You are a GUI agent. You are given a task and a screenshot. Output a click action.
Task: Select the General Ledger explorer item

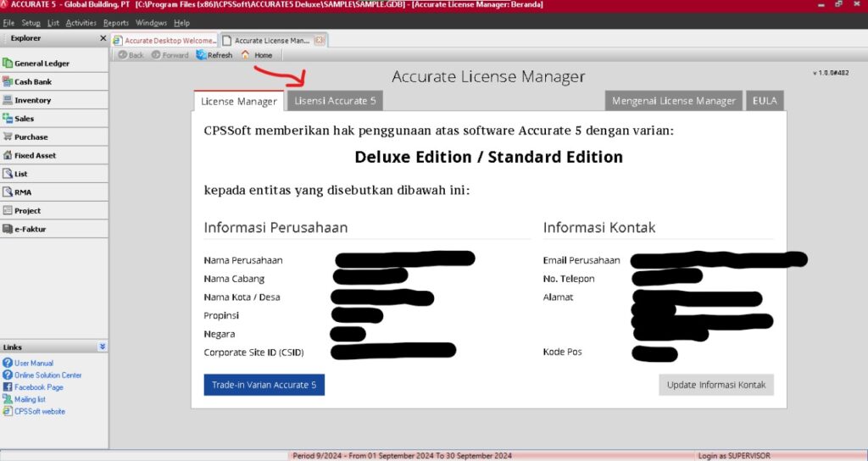coord(54,63)
